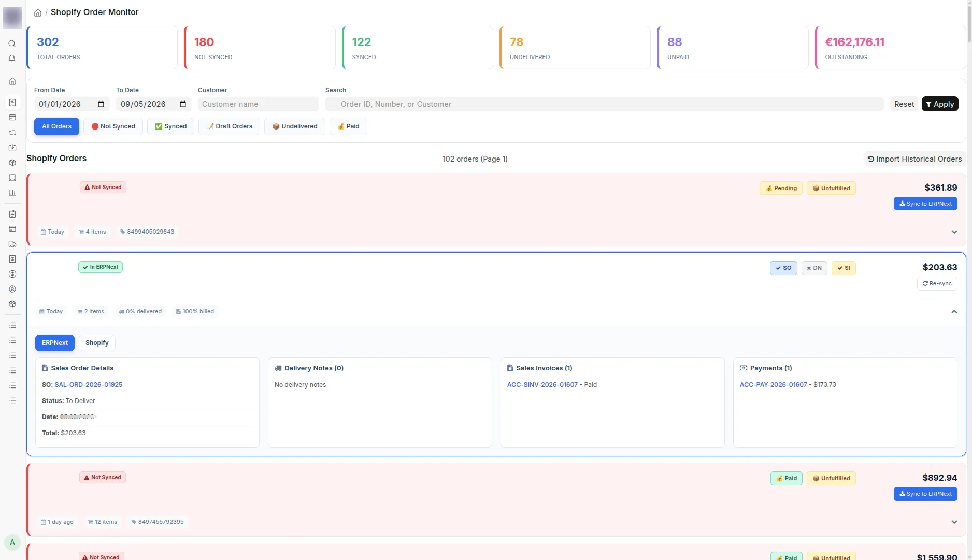Click the Unfulfilled badge on $361.89 order
Image resolution: width=972 pixels, height=560 pixels.
coord(831,188)
